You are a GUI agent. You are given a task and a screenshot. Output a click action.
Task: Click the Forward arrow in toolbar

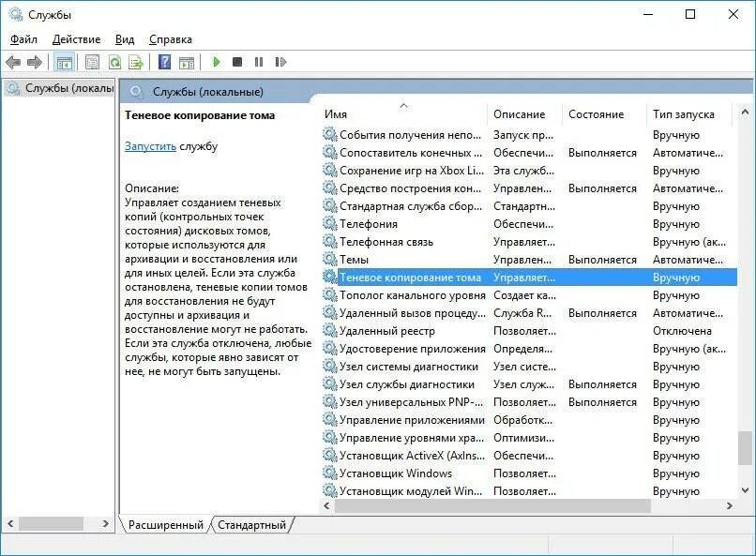(34, 62)
